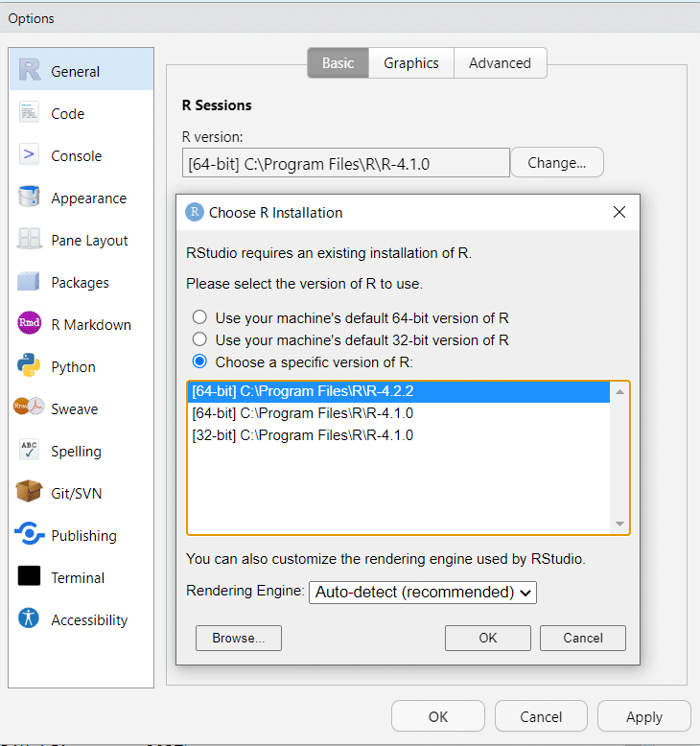Click the installation list scroll down arrow

619,524
